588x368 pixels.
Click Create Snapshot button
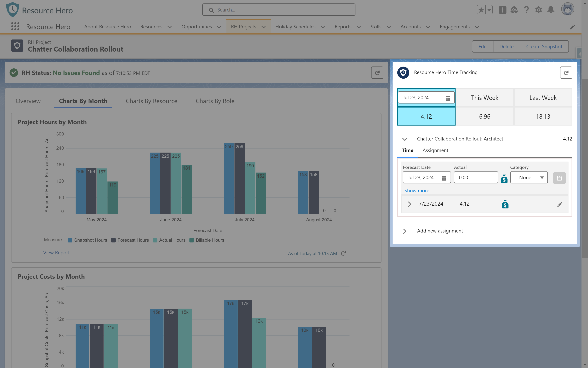544,47
